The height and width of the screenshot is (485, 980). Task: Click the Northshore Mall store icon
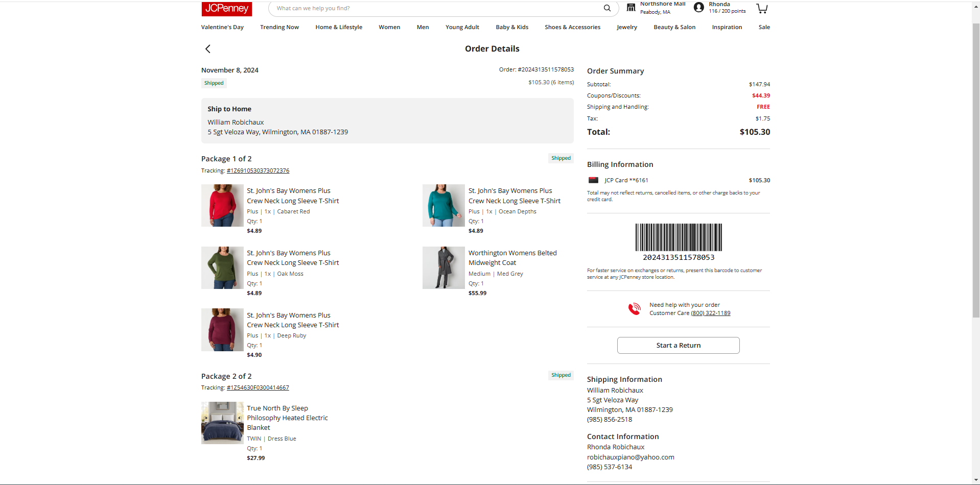coord(631,7)
